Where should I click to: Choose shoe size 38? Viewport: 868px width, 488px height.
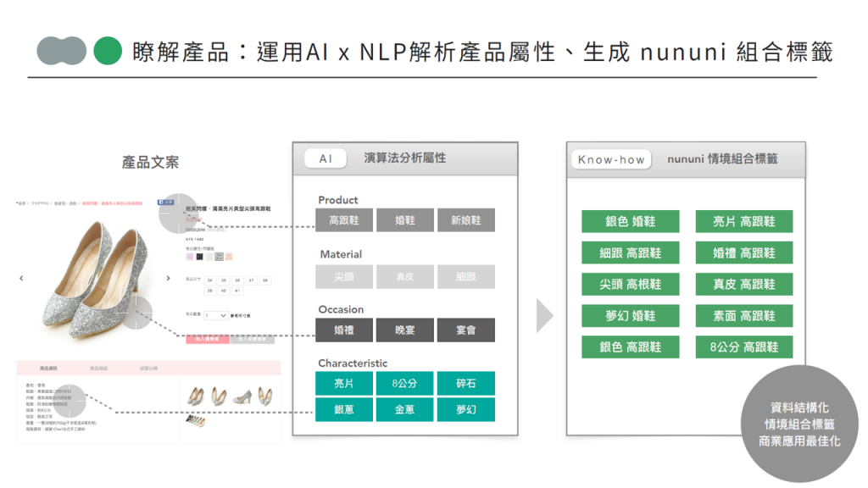pyautogui.click(x=265, y=280)
